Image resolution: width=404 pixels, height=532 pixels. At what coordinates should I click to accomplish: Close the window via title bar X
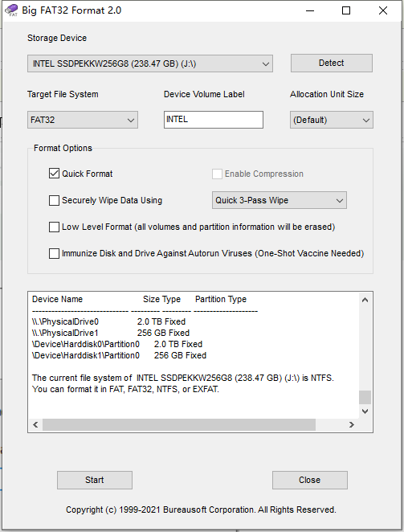pyautogui.click(x=383, y=10)
